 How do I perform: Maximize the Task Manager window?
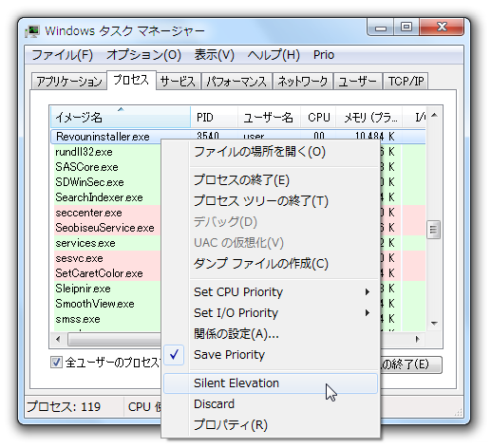click(x=406, y=28)
